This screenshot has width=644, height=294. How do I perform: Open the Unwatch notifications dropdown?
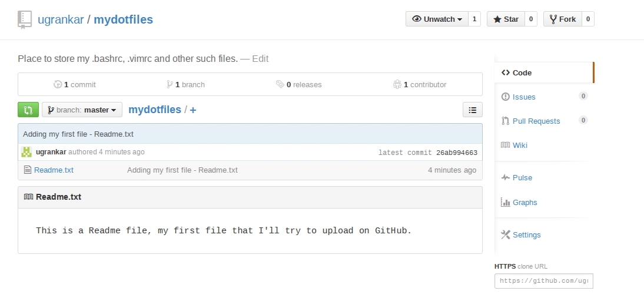click(437, 19)
